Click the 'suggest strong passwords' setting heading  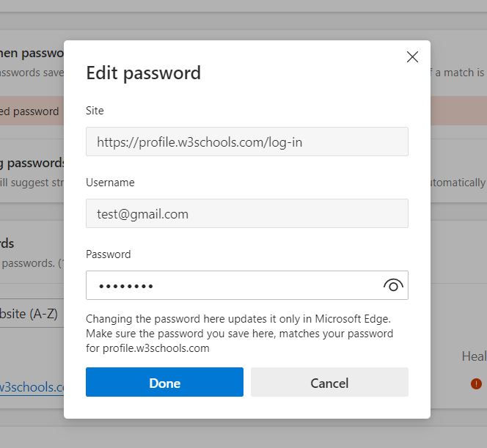click(33, 163)
